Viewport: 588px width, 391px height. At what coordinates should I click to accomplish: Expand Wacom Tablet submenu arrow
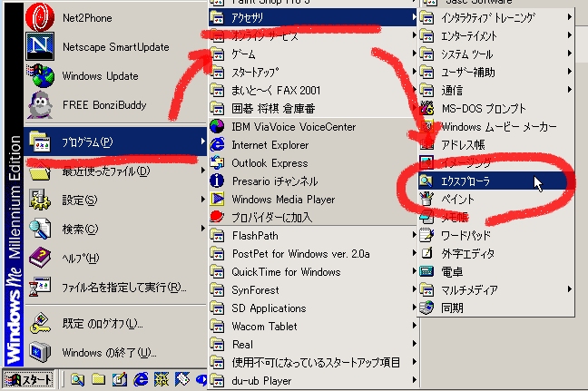pos(414,326)
